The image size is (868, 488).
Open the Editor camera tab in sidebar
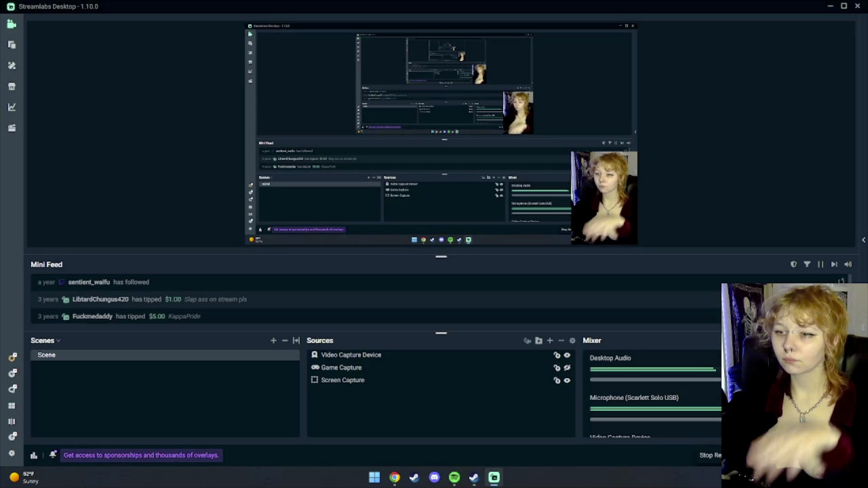point(12,24)
